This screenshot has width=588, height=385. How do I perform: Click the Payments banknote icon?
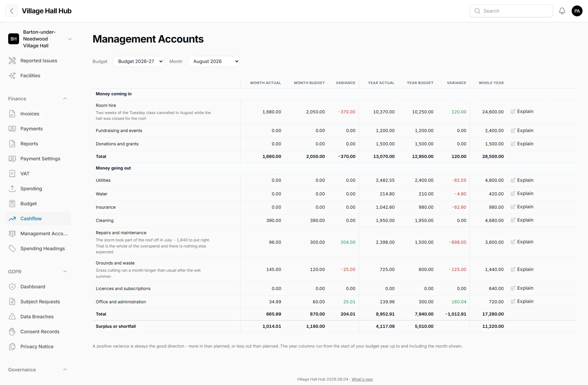(12, 129)
